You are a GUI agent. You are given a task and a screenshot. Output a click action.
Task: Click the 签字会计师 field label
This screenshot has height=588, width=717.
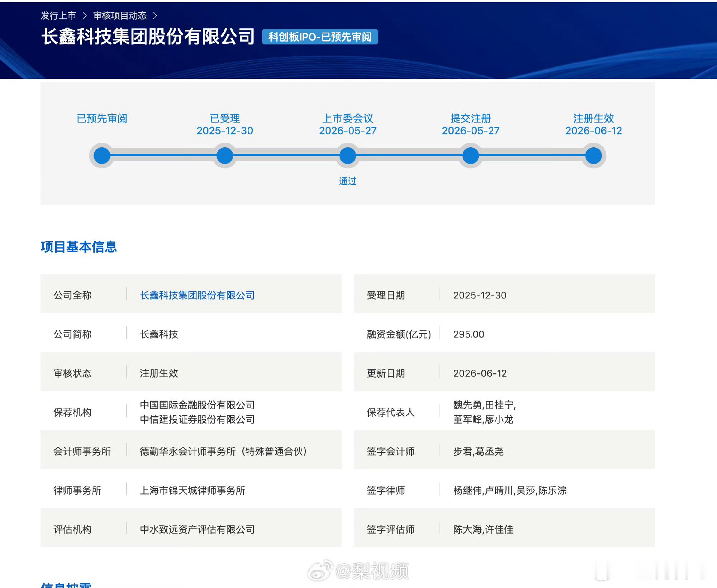391,451
